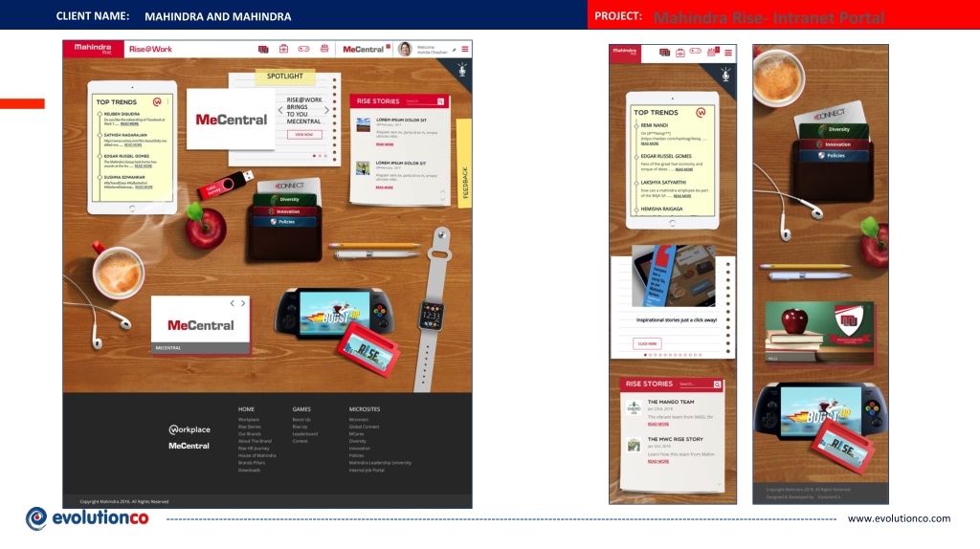Click the evolutionco.com website address
The height and width of the screenshot is (549, 980).
[x=899, y=518]
